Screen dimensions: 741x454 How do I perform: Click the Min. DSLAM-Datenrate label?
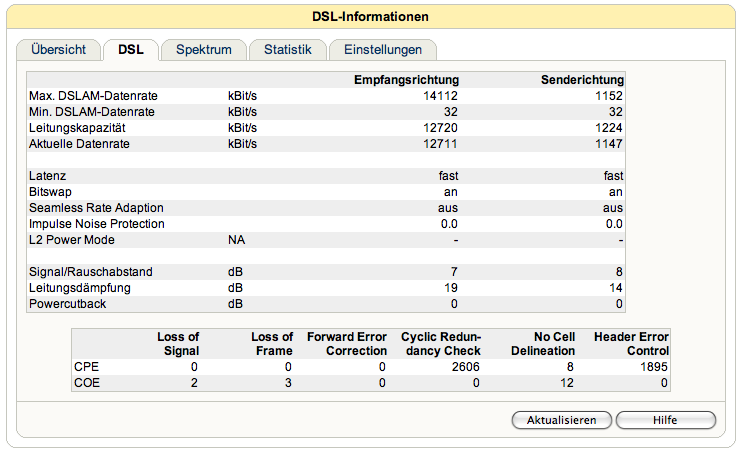tap(92, 112)
